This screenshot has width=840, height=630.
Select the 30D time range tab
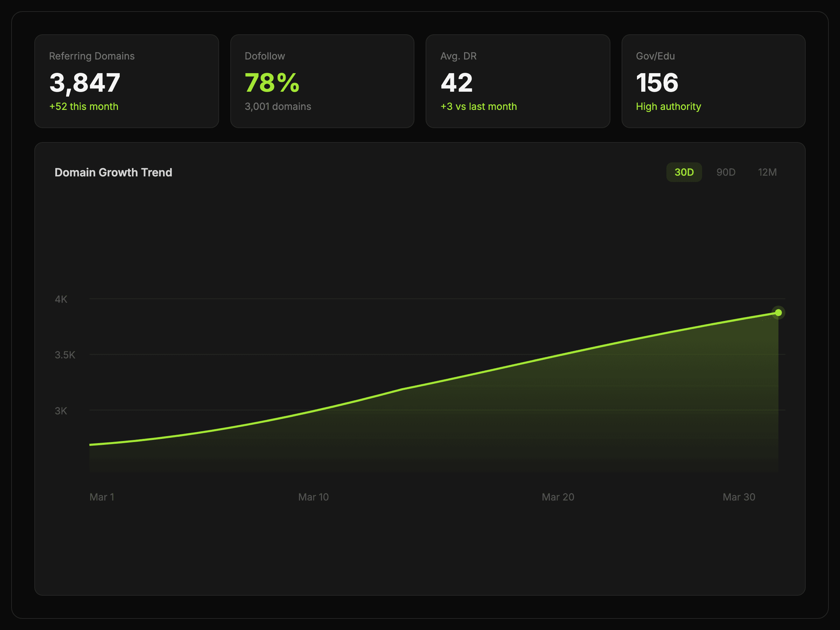[684, 172]
